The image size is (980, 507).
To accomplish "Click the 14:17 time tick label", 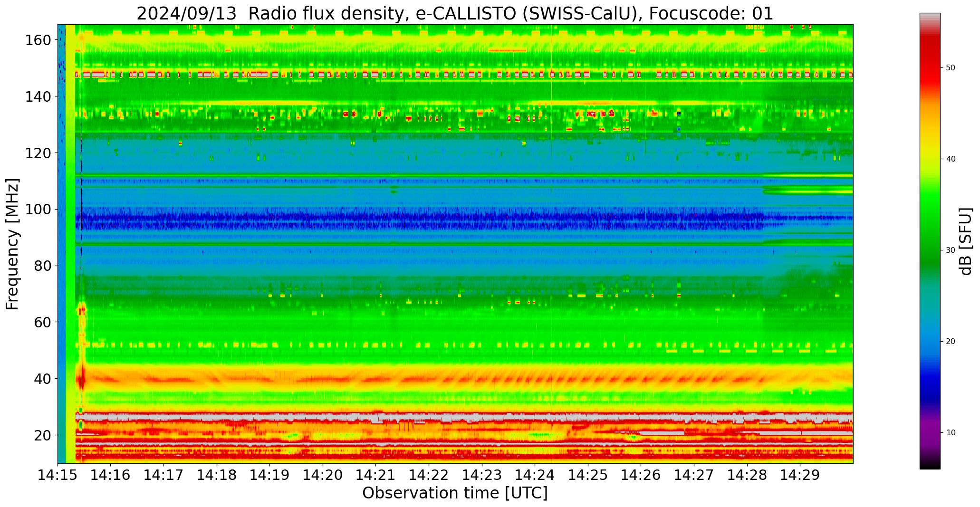I will (163, 475).
